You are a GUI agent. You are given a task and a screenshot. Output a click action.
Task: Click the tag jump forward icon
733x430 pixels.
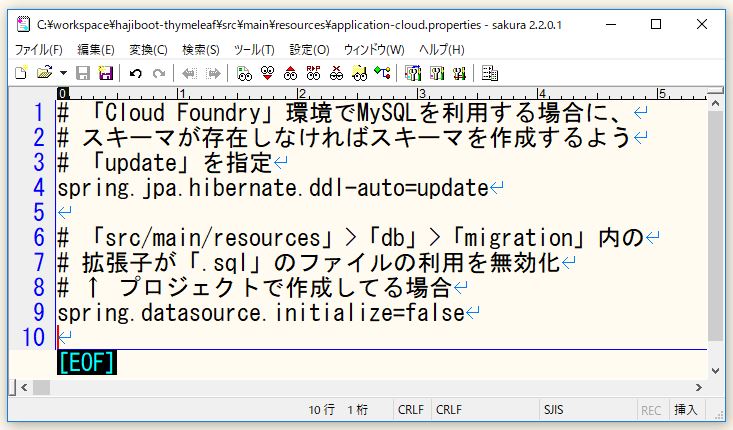213,73
